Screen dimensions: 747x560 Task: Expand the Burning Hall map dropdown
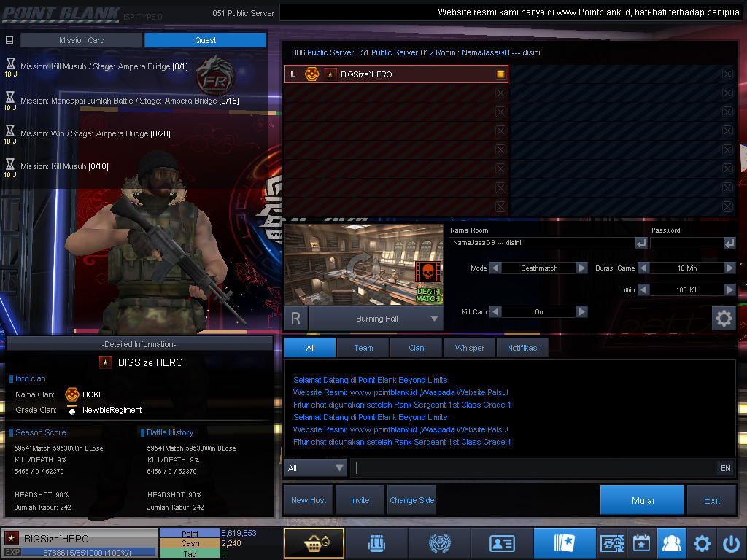pyautogui.click(x=434, y=319)
